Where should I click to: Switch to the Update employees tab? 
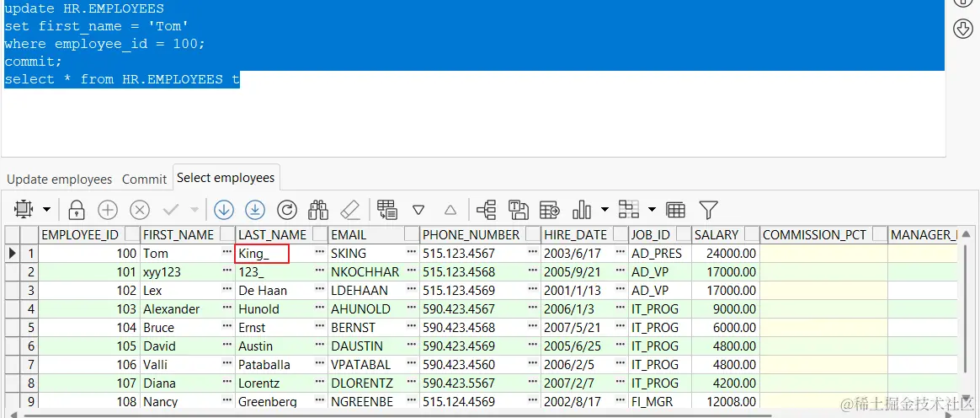tap(60, 180)
